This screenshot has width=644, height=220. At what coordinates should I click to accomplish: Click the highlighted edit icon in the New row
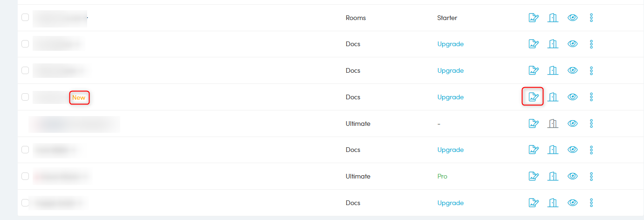click(x=534, y=97)
